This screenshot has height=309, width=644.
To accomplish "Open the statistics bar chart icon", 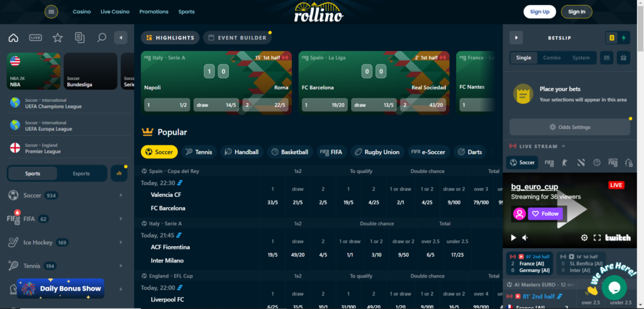I will point(119,173).
